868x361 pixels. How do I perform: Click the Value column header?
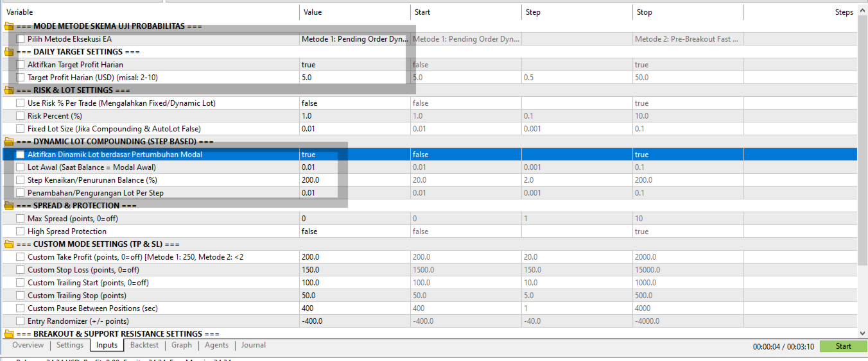(355, 12)
